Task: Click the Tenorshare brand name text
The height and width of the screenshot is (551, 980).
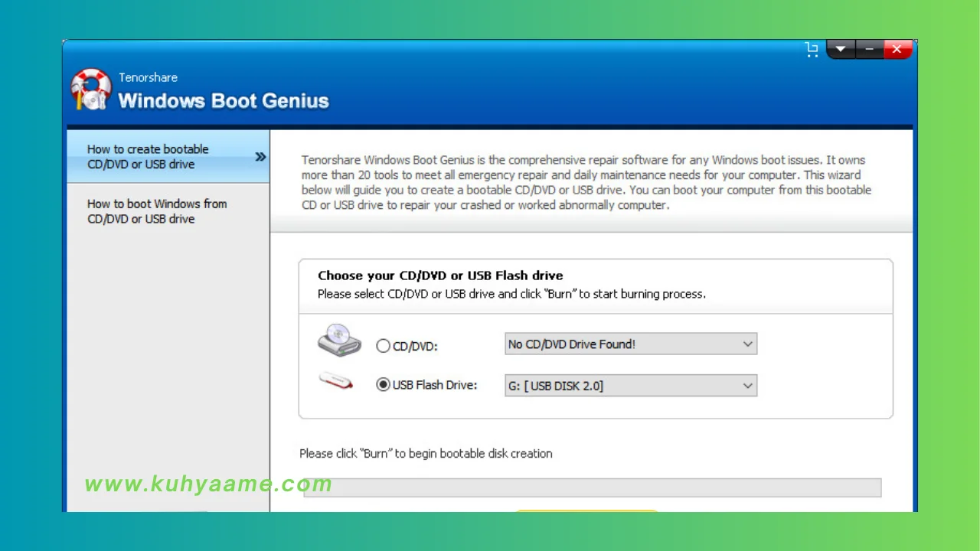Action: click(x=148, y=77)
